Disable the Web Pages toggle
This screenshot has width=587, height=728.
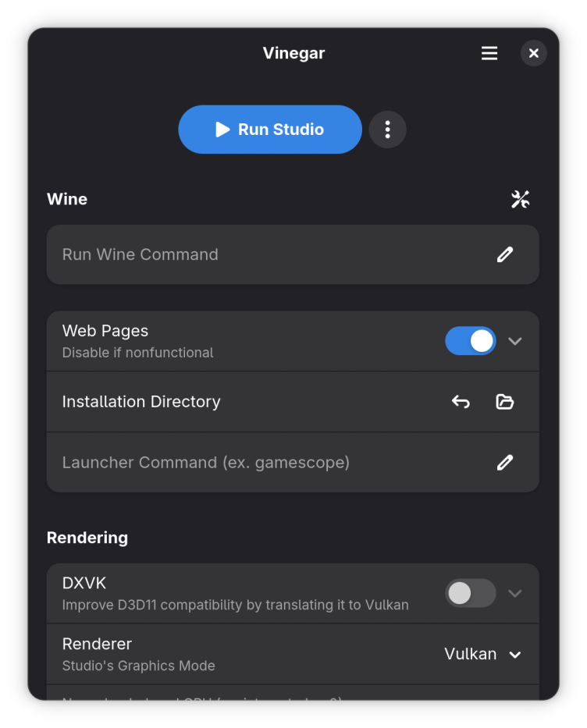[470, 341]
